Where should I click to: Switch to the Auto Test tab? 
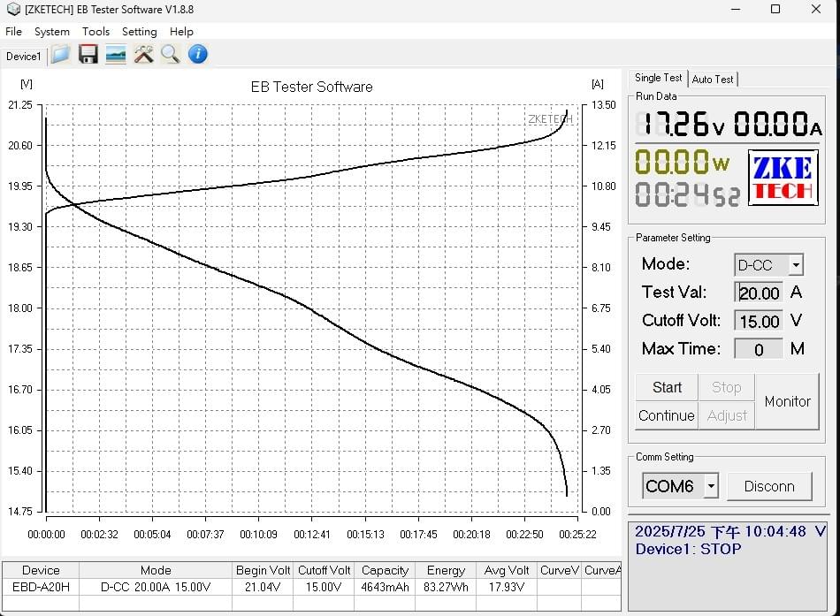pos(713,80)
